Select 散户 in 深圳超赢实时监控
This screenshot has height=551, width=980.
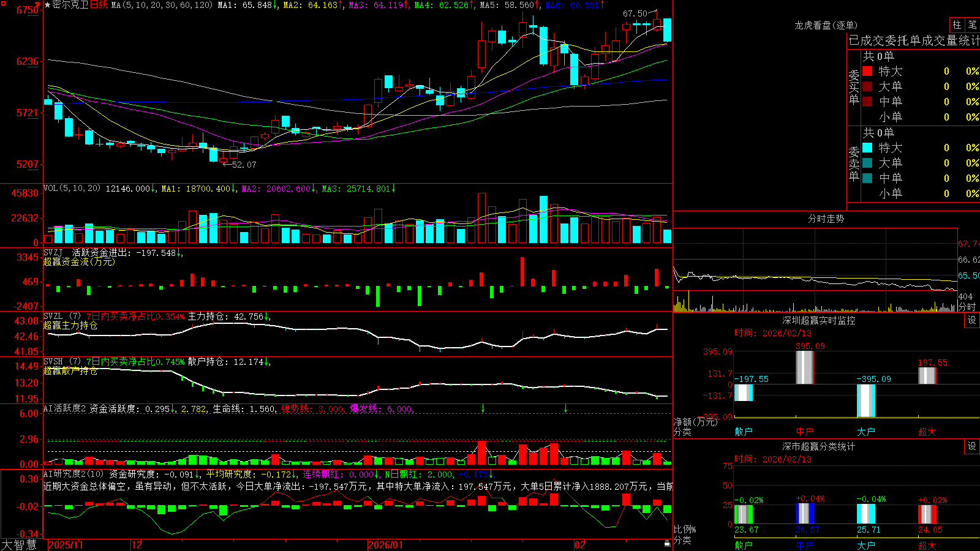pyautogui.click(x=744, y=432)
